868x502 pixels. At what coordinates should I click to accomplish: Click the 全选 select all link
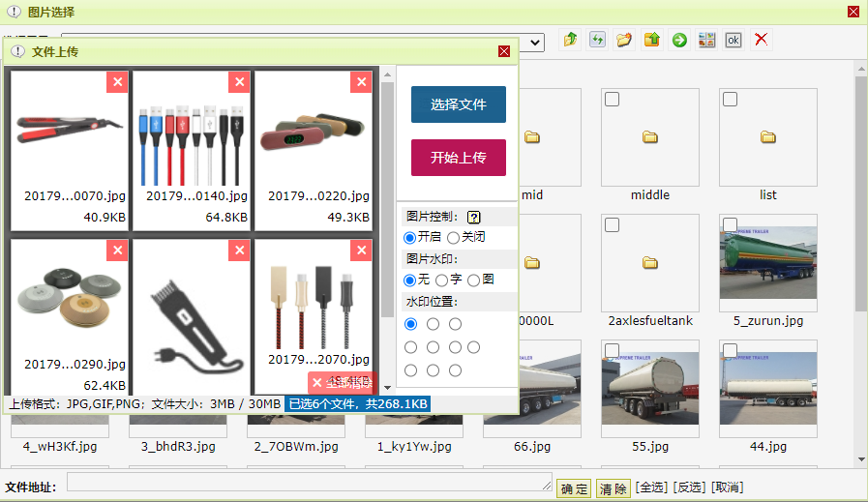[652, 488]
